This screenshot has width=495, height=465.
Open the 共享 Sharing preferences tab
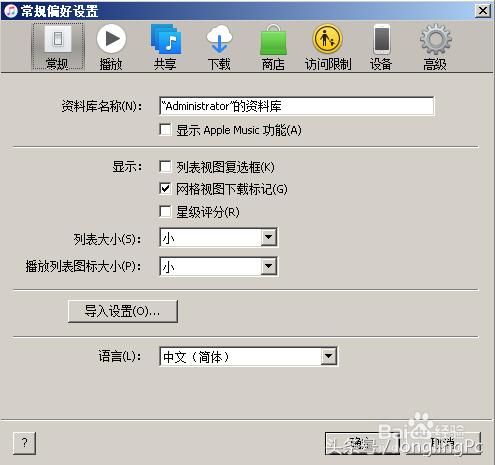pos(165,47)
